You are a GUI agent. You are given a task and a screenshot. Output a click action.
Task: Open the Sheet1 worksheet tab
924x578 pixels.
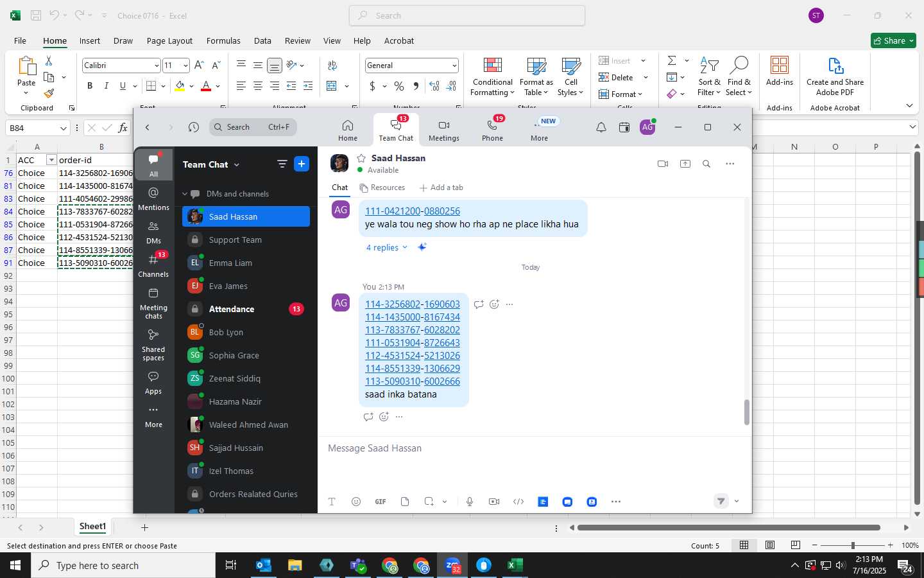pos(92,527)
